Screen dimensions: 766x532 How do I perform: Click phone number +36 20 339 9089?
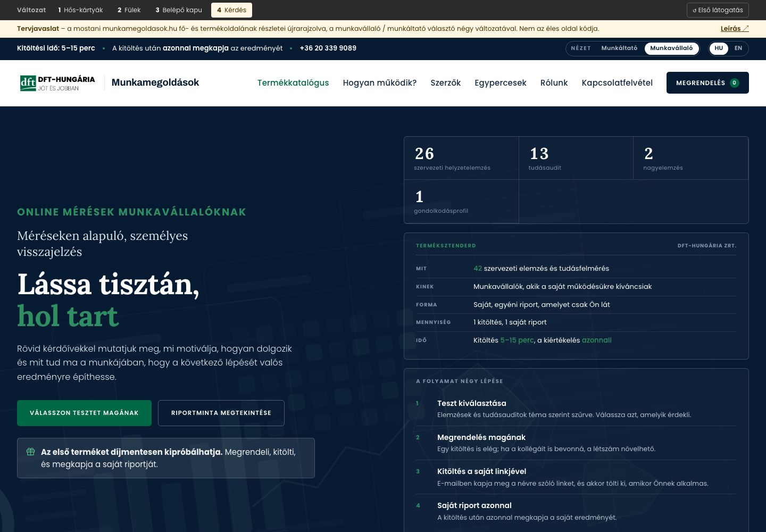tap(328, 48)
